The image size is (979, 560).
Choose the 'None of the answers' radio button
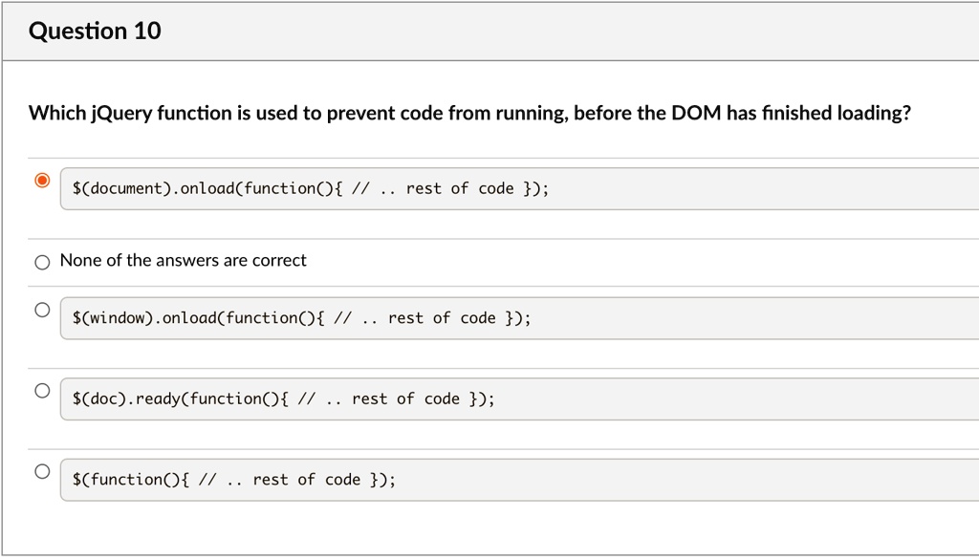(x=41, y=263)
